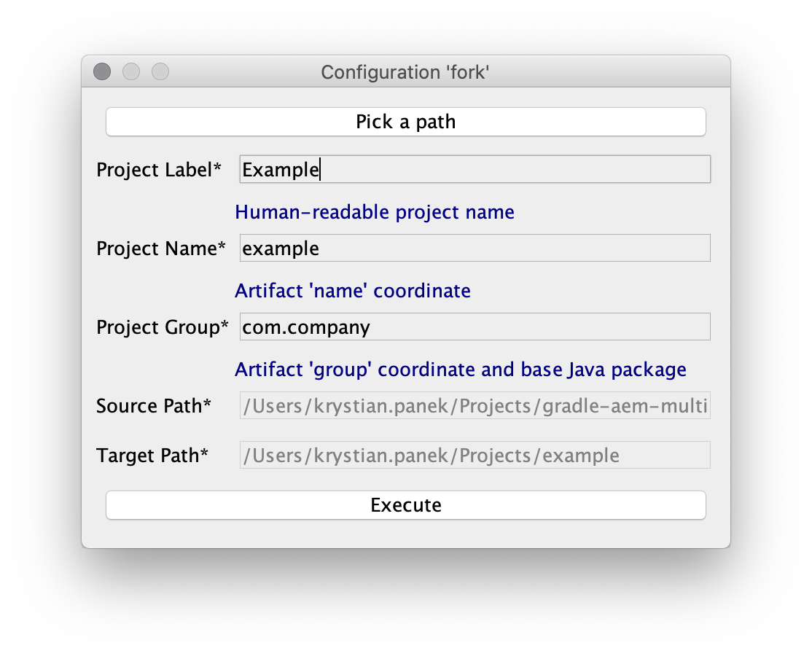Click the disabled Source Path field
The image size is (812, 656).
[x=475, y=406]
